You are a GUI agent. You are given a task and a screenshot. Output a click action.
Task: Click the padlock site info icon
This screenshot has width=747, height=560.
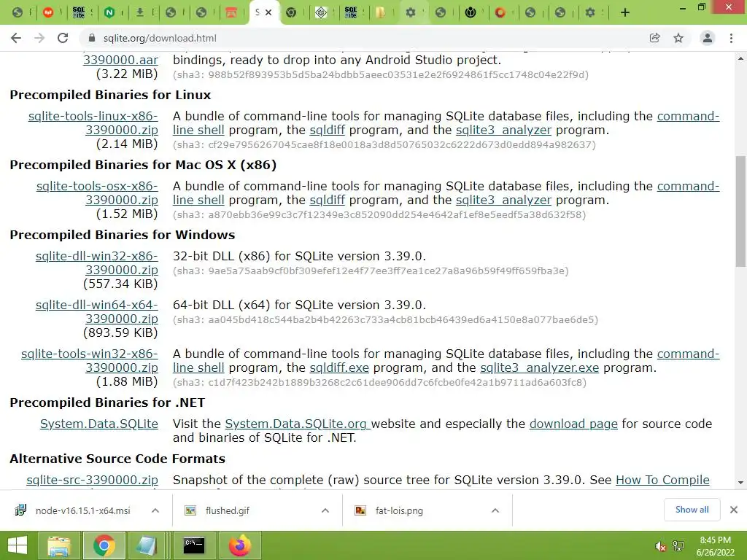pyautogui.click(x=92, y=38)
